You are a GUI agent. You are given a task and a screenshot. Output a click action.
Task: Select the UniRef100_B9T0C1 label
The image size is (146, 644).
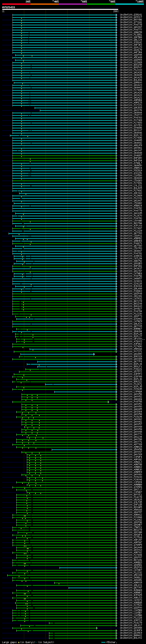[x=131, y=495]
